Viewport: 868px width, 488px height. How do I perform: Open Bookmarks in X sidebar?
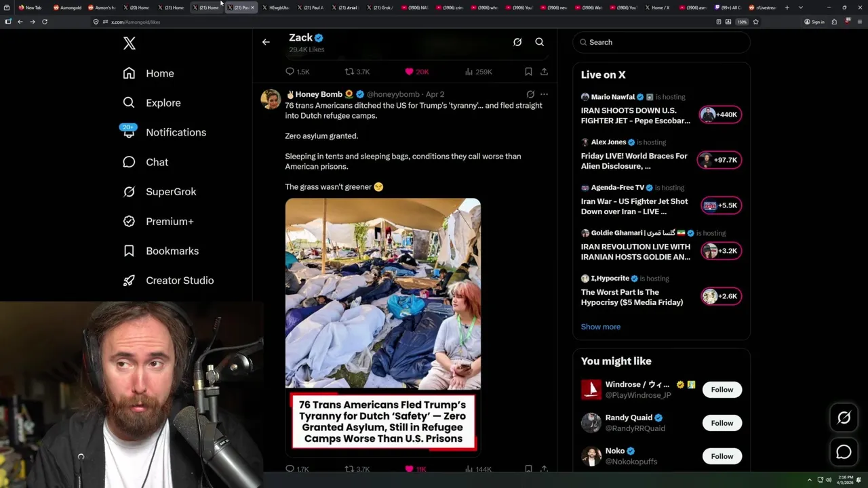click(x=161, y=251)
